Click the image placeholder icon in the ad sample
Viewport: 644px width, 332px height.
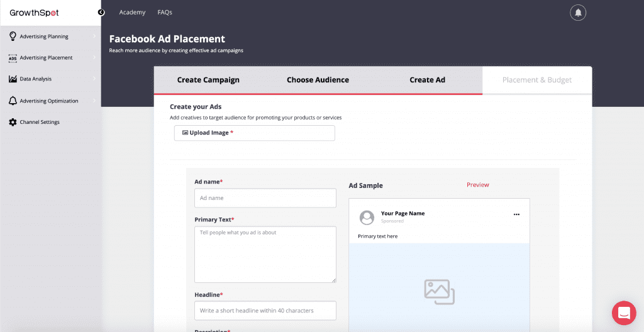(x=439, y=292)
